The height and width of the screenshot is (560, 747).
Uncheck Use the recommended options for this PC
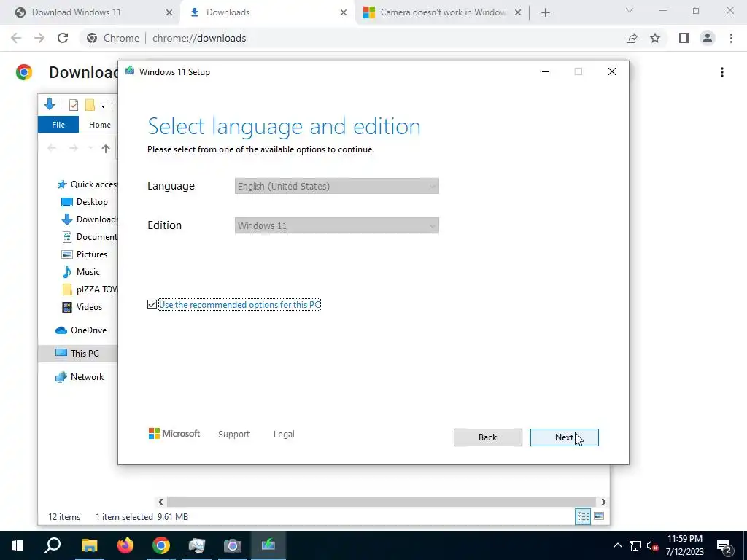[152, 304]
